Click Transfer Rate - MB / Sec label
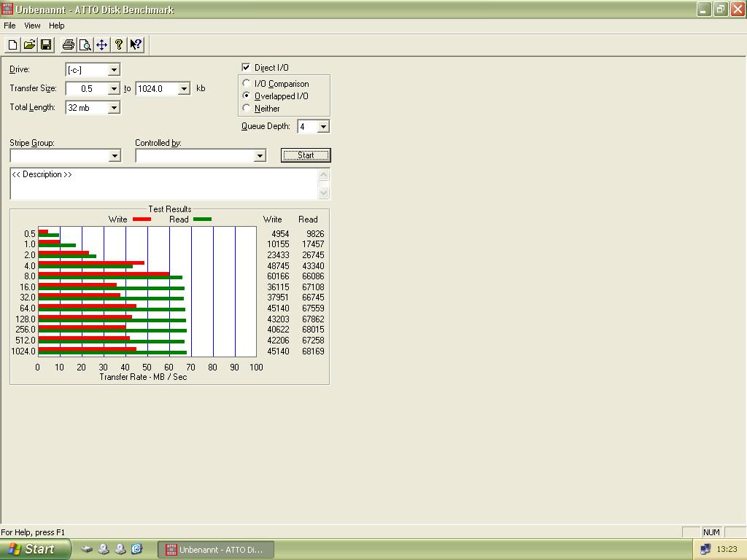The width and height of the screenshot is (747, 560). tap(143, 377)
